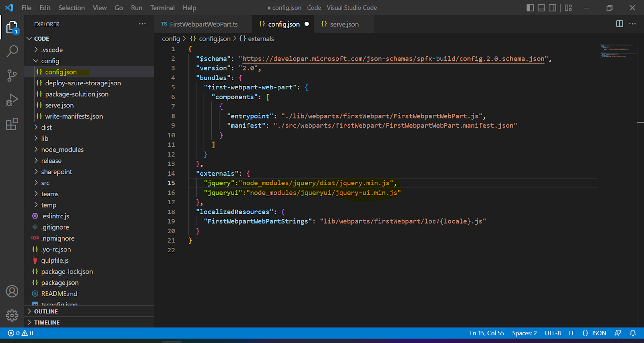This screenshot has width=644, height=343.
Task: Click Ln 15, Col 55 in status bar
Action: coord(487,333)
